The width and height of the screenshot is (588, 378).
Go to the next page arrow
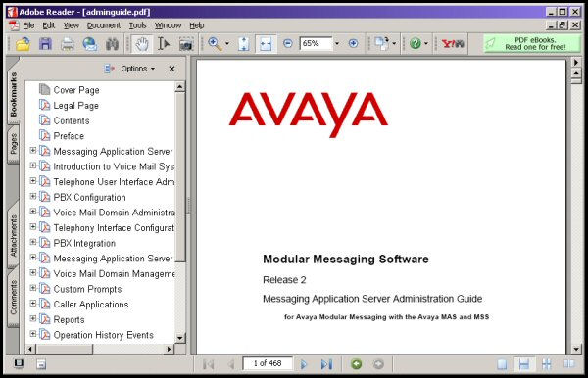pyautogui.click(x=304, y=364)
